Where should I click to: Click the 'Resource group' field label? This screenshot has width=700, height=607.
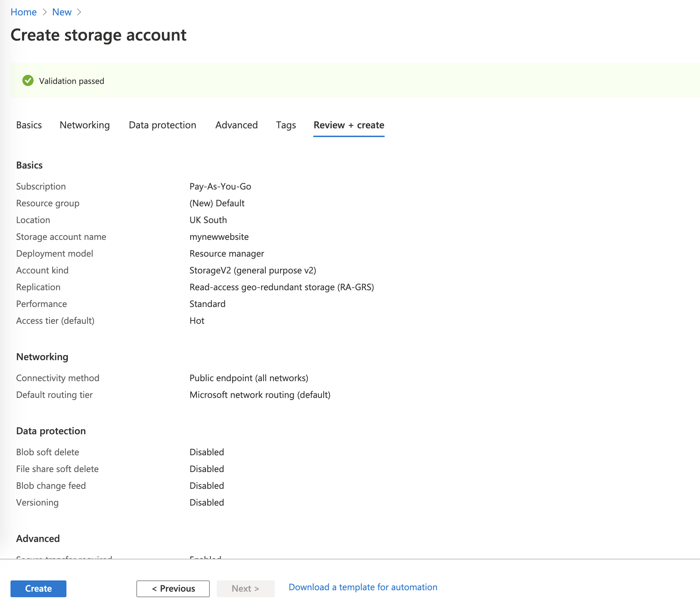point(48,203)
